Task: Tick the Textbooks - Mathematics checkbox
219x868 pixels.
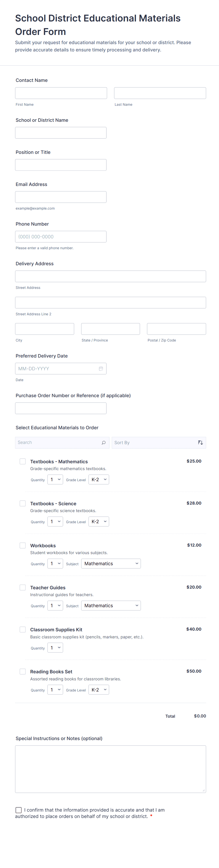Action: [23, 461]
